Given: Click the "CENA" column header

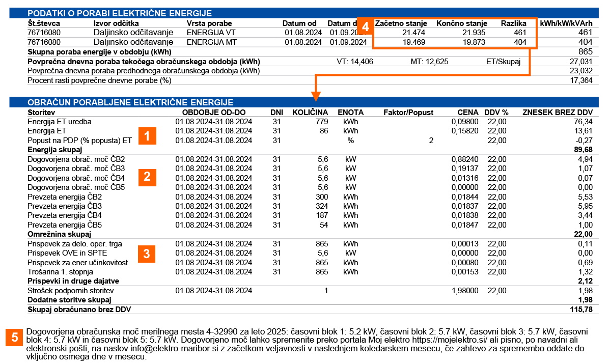Looking at the screenshot, I should [467, 113].
